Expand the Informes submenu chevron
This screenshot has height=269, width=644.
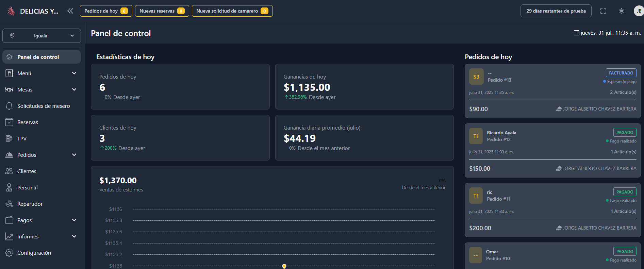pos(74,236)
